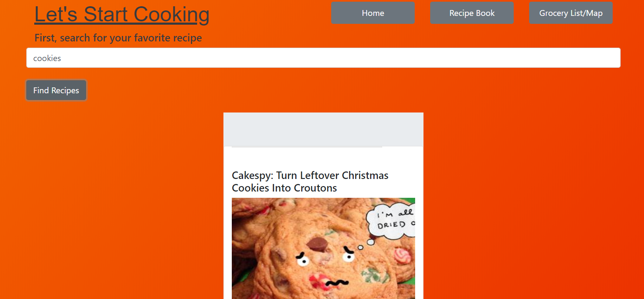Open the Let's Start Cooking title link
This screenshot has height=299, width=644.
[x=122, y=14]
